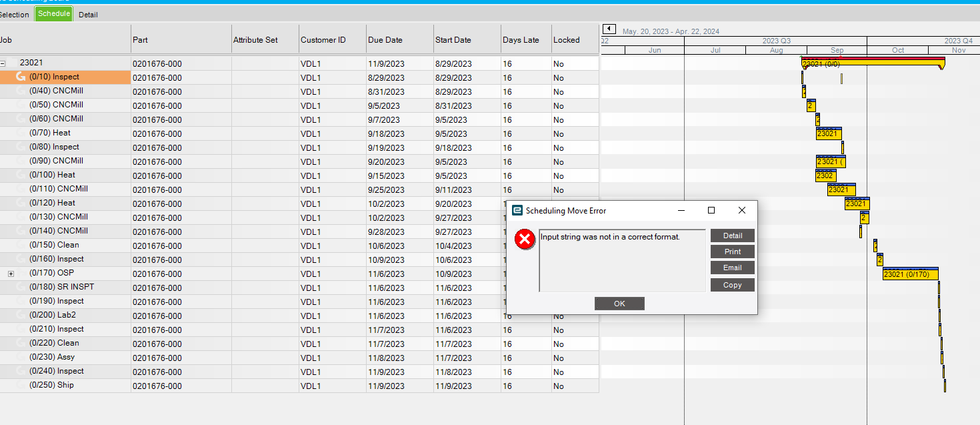
Task: Click the operation icon beside (0/150) Clean
Action: click(20, 245)
